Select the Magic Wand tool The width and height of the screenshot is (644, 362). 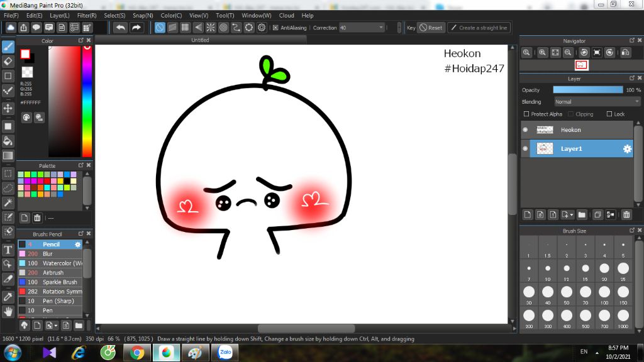pos(8,203)
